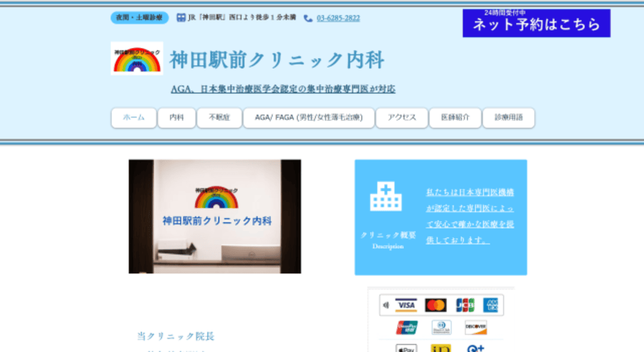Screen dimensions: 644x352
Task: Click the Diners Club logo
Action: [441, 328]
